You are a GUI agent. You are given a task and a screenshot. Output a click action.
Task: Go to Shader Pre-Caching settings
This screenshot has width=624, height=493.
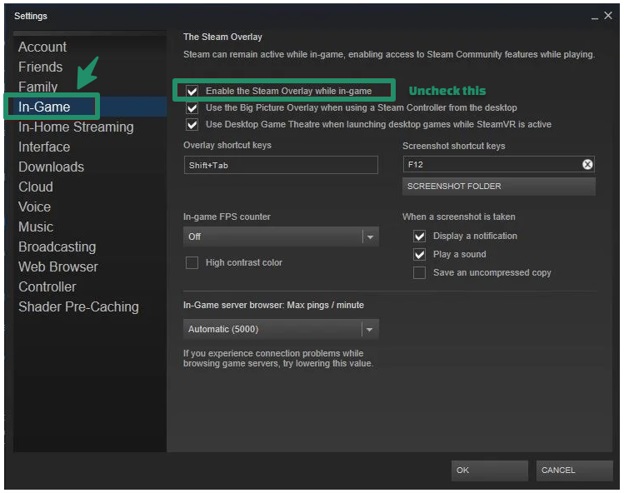(x=79, y=307)
